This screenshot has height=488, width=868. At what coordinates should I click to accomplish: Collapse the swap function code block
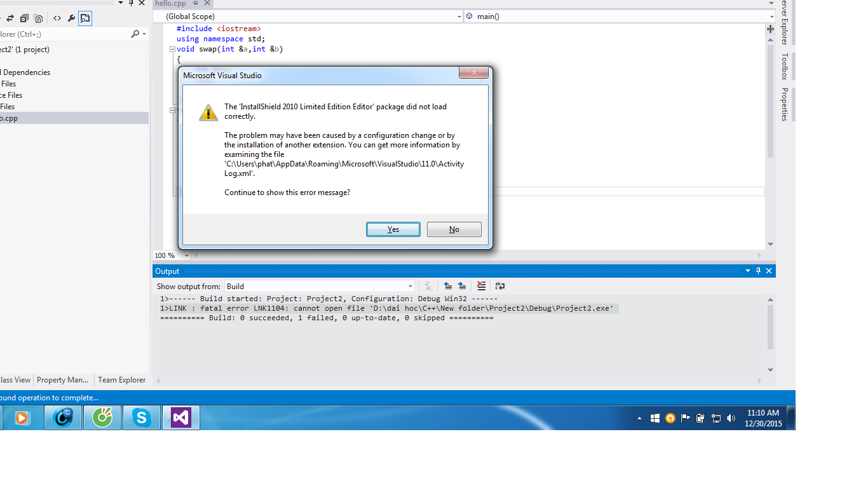click(x=172, y=49)
